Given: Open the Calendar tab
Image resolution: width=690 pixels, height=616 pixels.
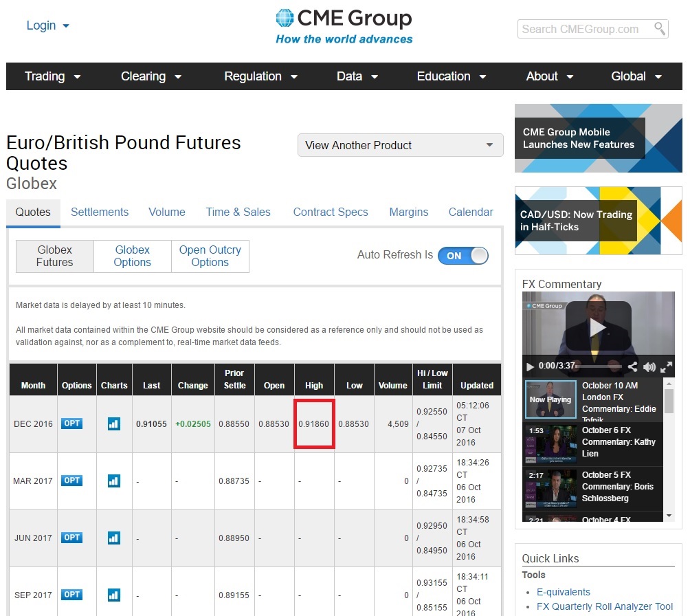Looking at the screenshot, I should [470, 212].
